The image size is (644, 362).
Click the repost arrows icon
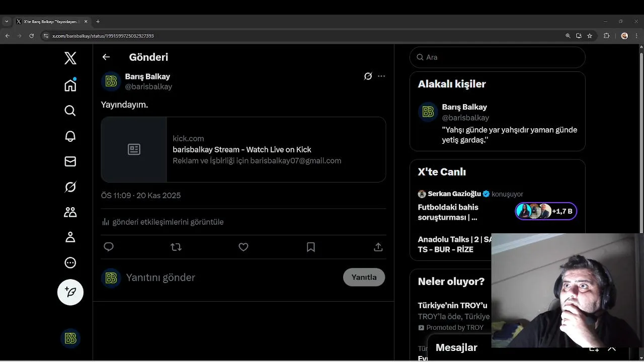point(176,247)
